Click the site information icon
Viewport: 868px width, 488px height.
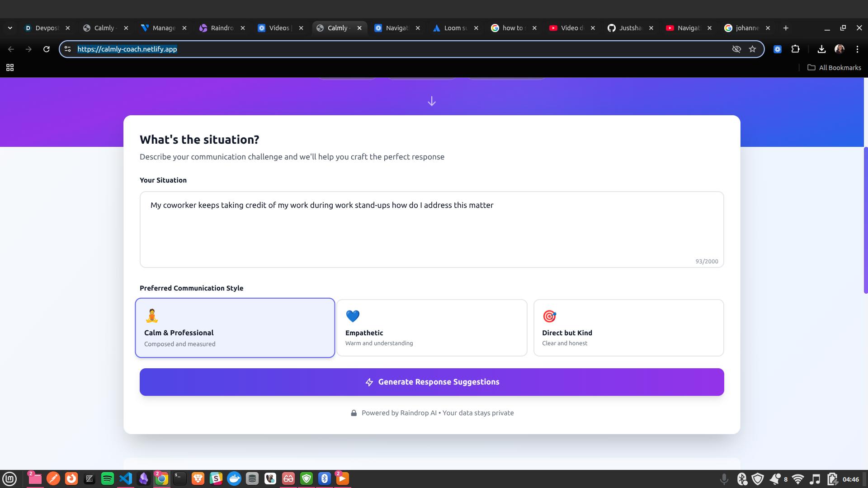coord(68,49)
